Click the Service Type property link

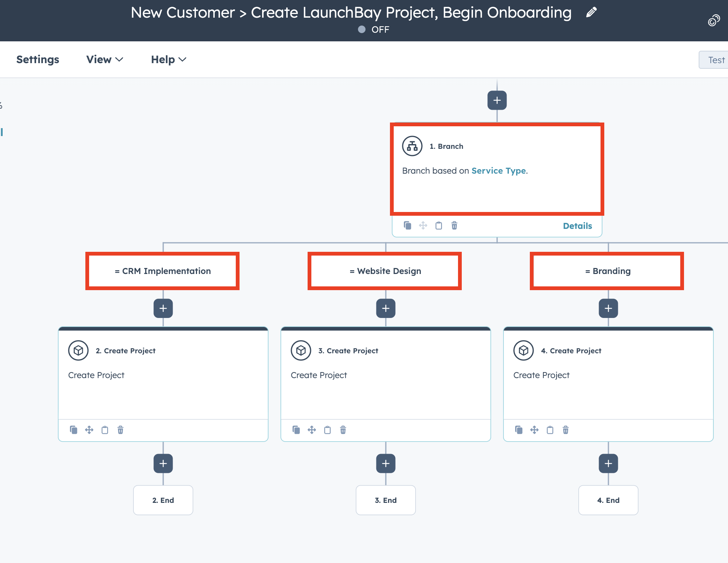point(499,171)
